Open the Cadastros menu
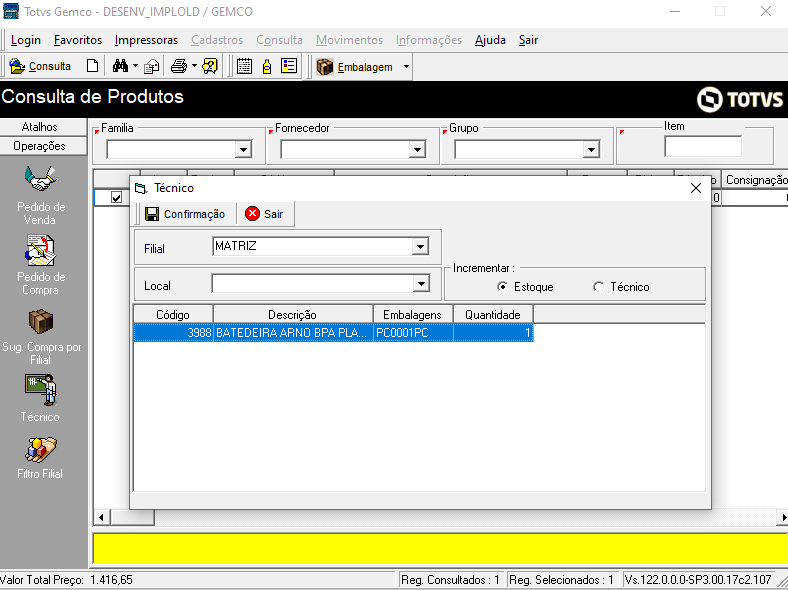This screenshot has height=590, width=788. coord(217,40)
